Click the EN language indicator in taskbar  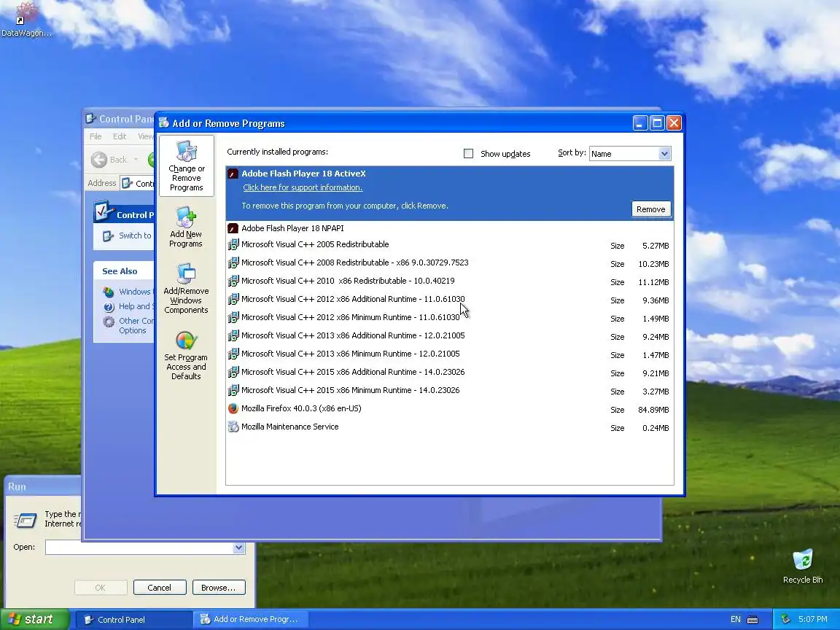coord(735,619)
